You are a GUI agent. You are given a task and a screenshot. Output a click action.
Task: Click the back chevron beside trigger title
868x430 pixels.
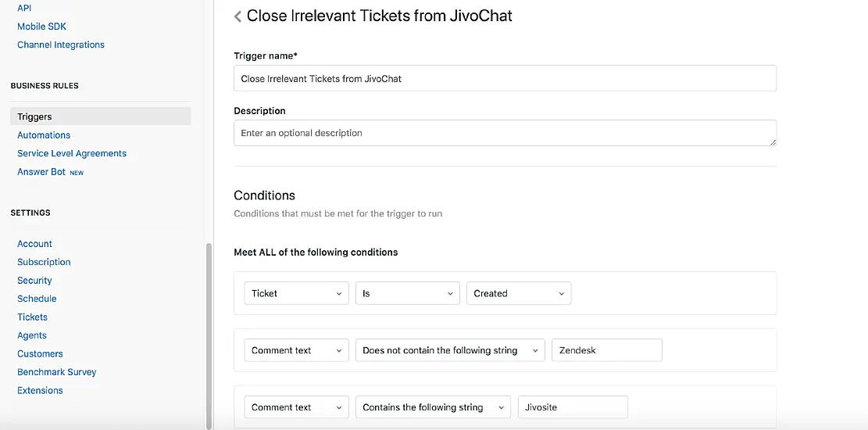pos(238,16)
